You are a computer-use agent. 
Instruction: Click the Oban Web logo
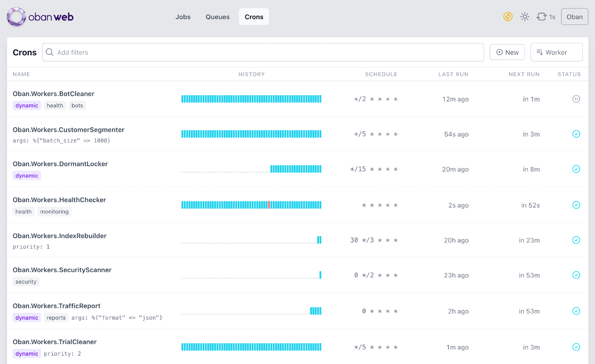pyautogui.click(x=40, y=17)
